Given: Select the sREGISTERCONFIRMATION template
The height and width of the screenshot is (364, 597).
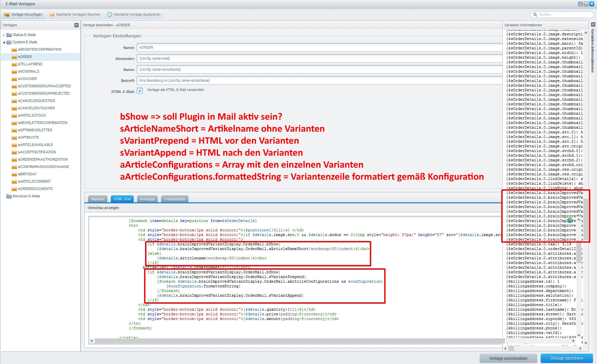Looking at the screenshot, I should click(x=40, y=49).
